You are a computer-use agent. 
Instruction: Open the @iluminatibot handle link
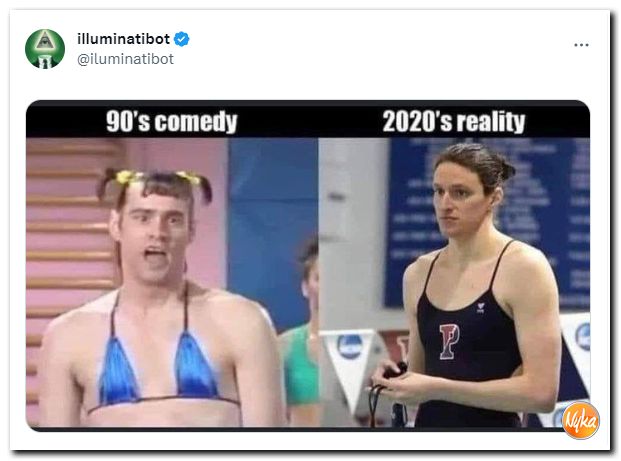click(x=125, y=59)
